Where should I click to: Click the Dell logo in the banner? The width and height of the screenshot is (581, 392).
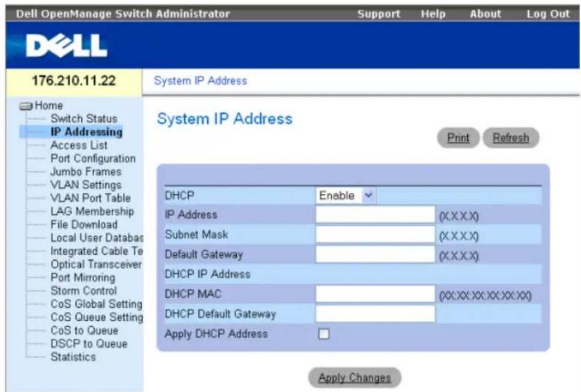(x=67, y=46)
